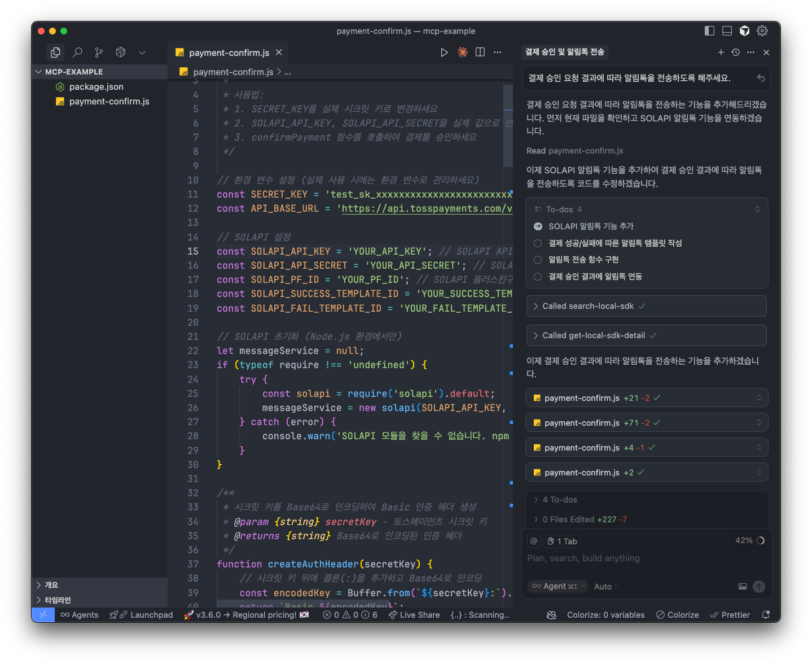
Task: Open the Search view icon
Action: tap(77, 53)
